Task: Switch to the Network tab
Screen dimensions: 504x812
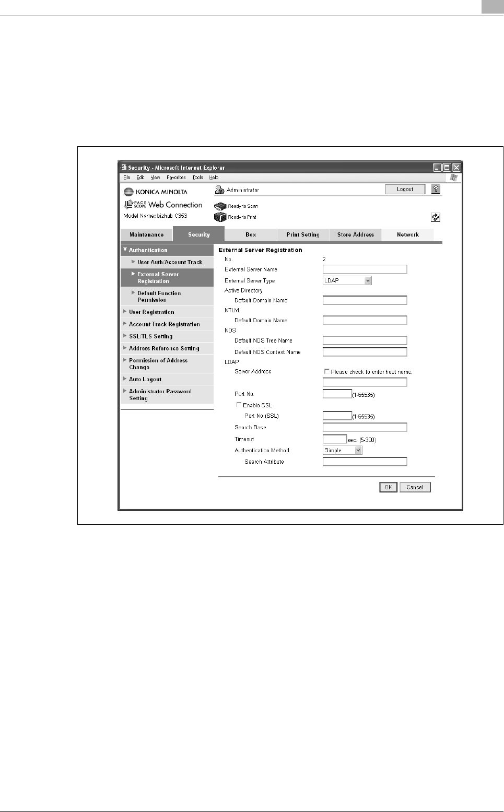Action: click(408, 235)
